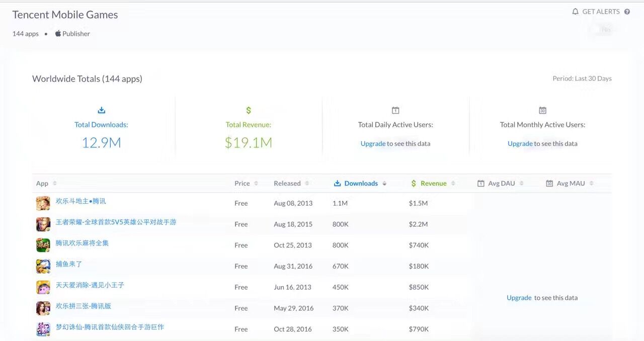
Task: Click Upgrade link under Daily Active Users
Action: (x=373, y=143)
